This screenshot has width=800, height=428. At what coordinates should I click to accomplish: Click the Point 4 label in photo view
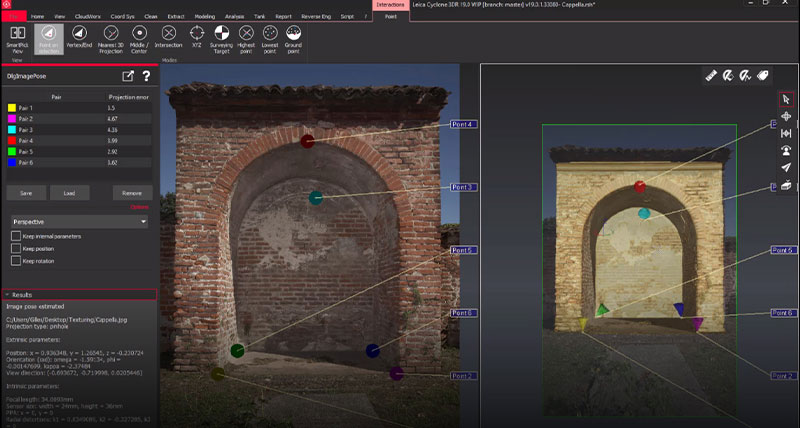pyautogui.click(x=463, y=124)
